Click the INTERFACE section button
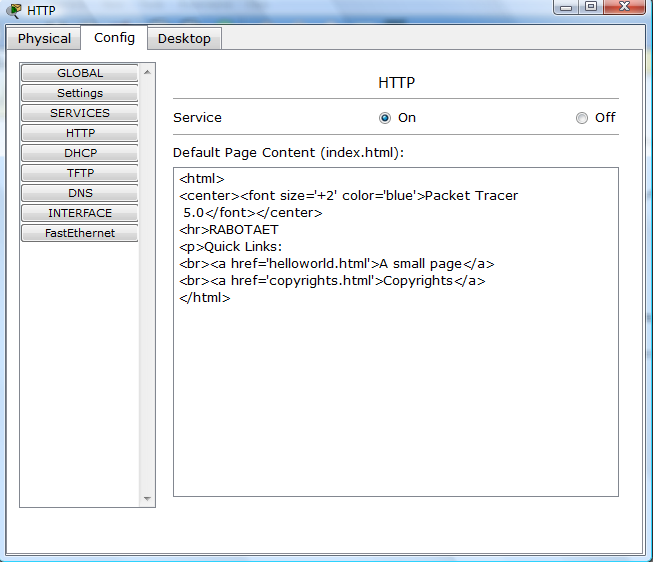This screenshot has width=653, height=562. [80, 213]
